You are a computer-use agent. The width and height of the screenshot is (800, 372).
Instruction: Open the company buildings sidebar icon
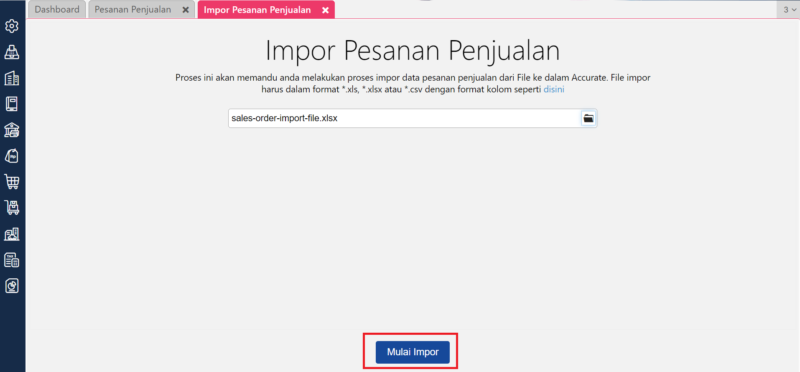point(11,78)
